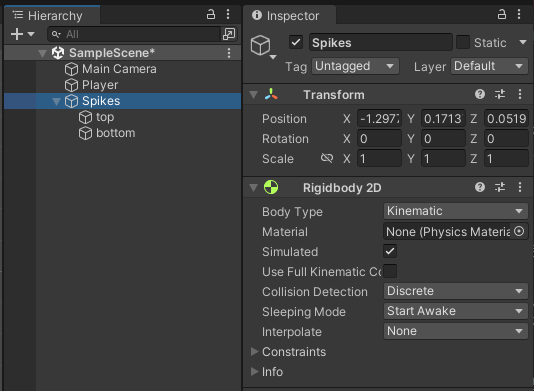This screenshot has width=534, height=391.
Task: Click the Spikes name field
Action: click(x=381, y=43)
